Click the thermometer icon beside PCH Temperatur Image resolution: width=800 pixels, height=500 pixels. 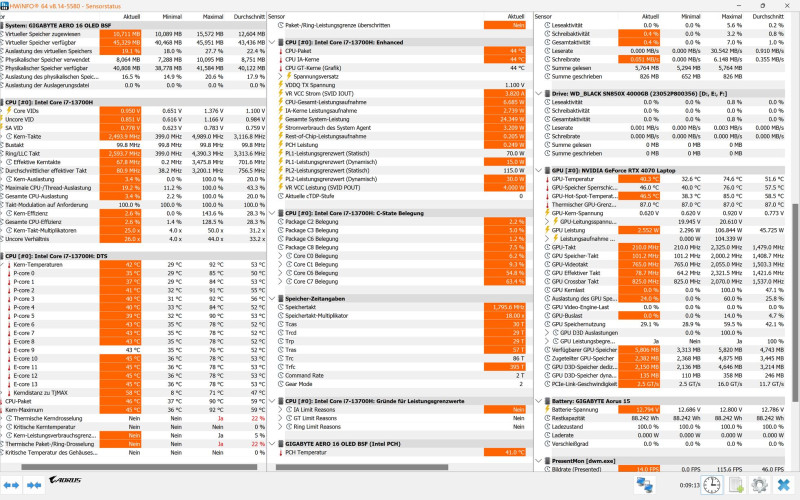[281, 453]
